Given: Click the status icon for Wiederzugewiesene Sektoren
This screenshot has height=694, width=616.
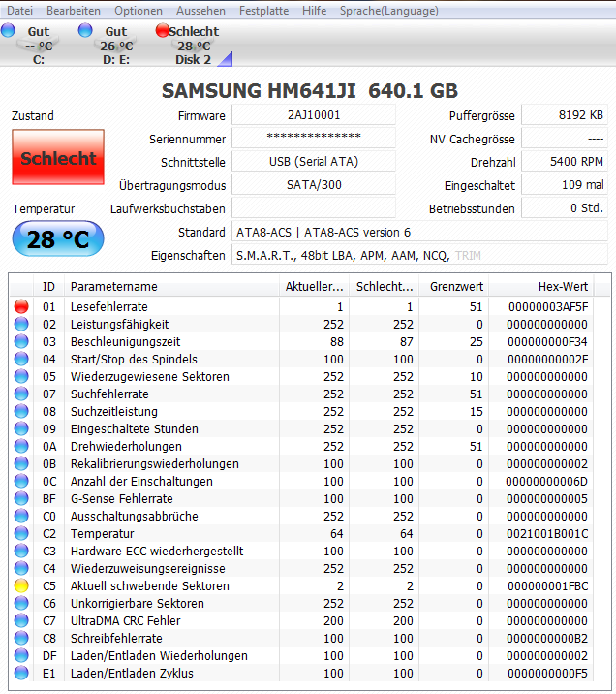Looking at the screenshot, I should pyautogui.click(x=21, y=376).
